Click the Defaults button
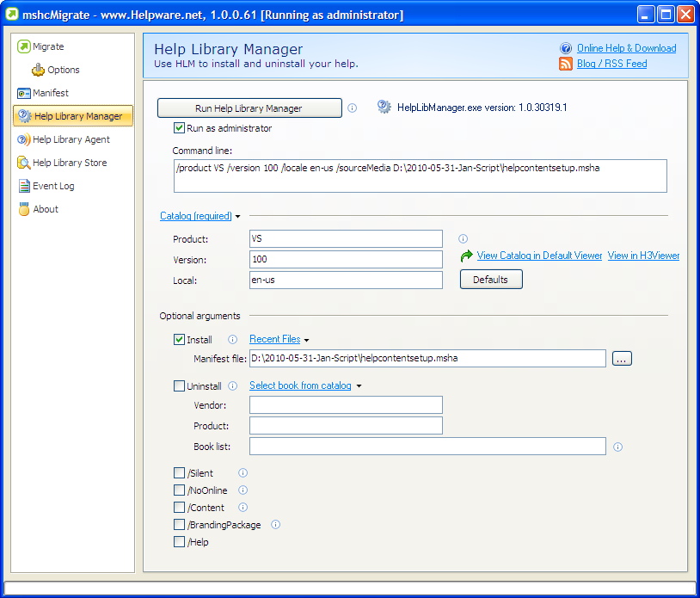The height and width of the screenshot is (598, 700). [490, 279]
